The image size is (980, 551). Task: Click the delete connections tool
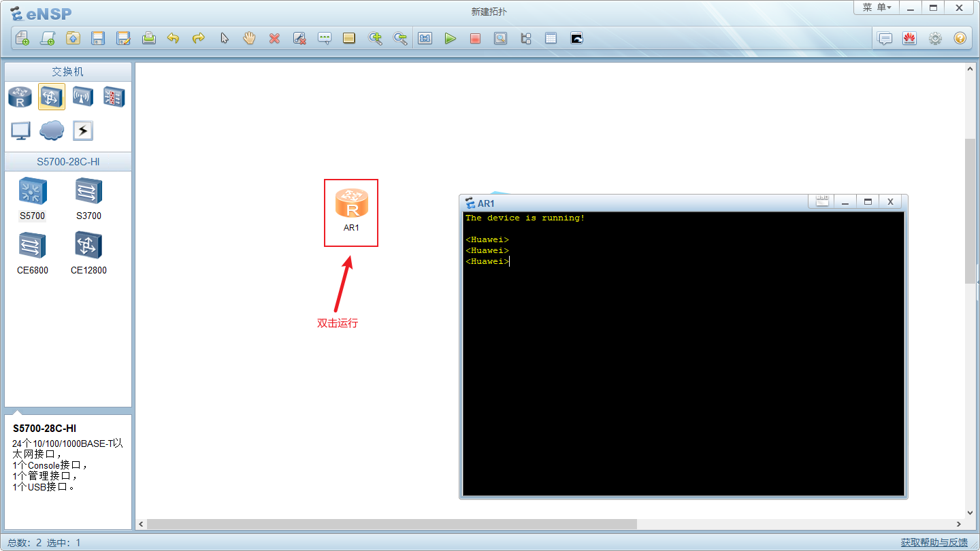299,38
